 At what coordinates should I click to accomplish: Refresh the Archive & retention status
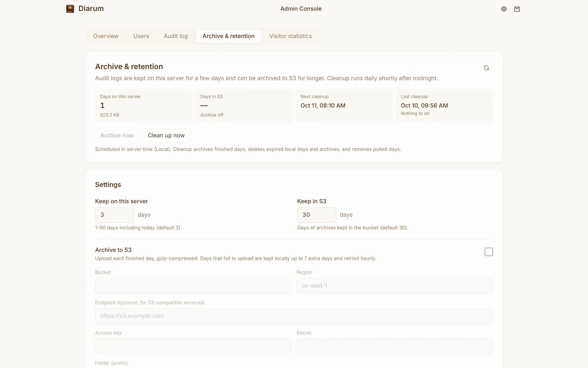(486, 68)
